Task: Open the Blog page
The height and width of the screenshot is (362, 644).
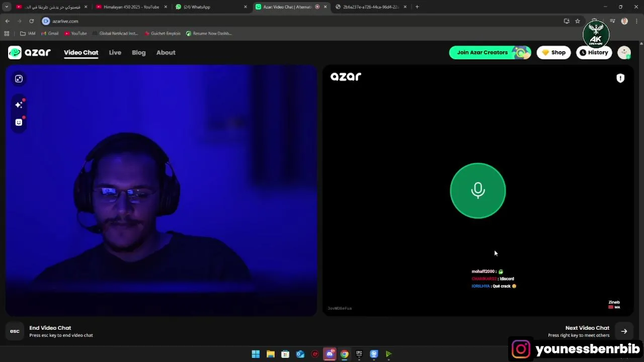Action: [139, 52]
